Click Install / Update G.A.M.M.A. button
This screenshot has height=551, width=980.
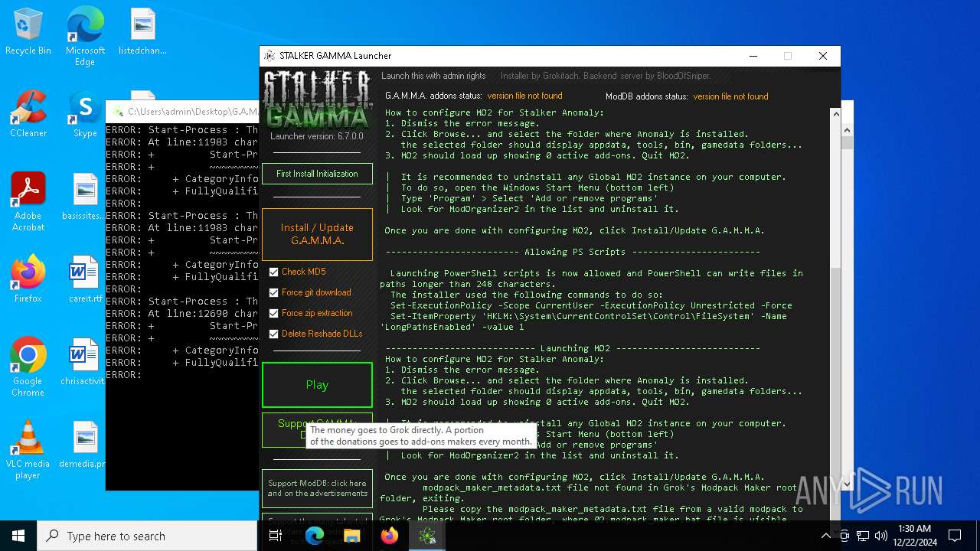point(317,234)
